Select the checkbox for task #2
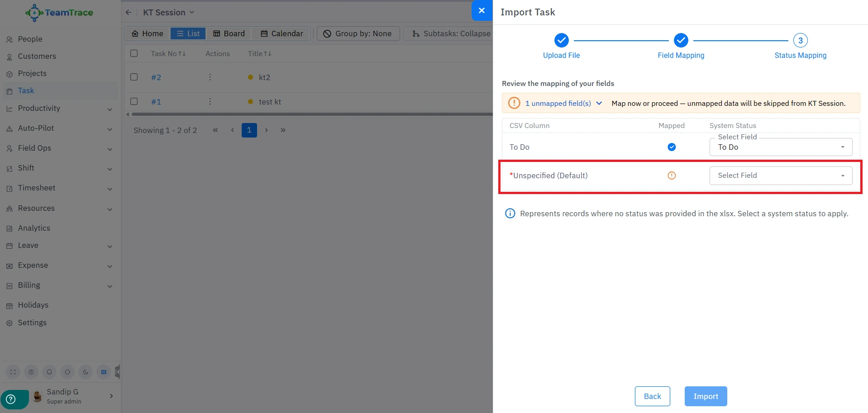Screen dimensions: 868x413 [x=134, y=77]
